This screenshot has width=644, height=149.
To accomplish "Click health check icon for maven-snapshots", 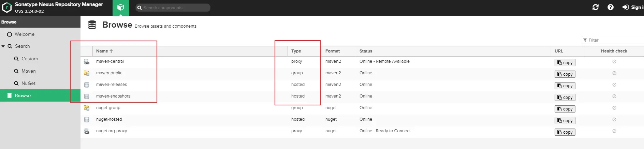I will tap(614, 96).
